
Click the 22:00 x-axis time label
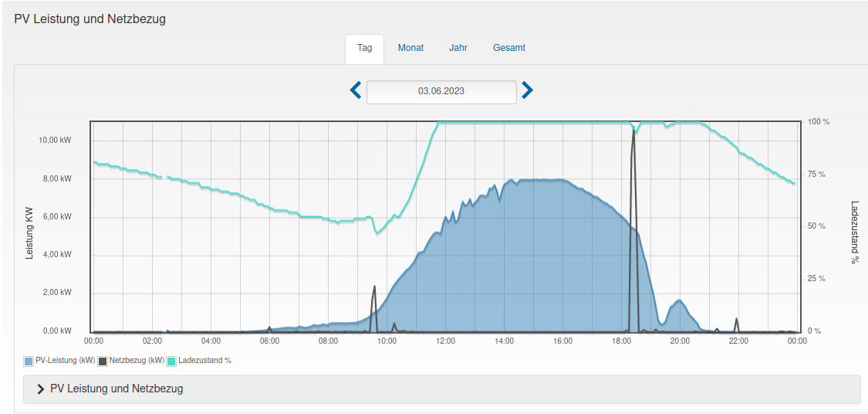tap(739, 341)
